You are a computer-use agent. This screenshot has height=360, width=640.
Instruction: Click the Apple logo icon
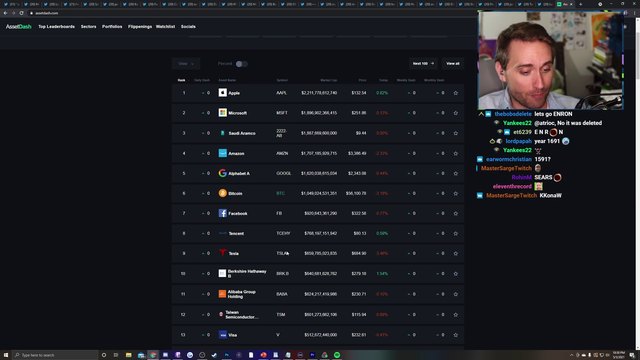[222, 93]
